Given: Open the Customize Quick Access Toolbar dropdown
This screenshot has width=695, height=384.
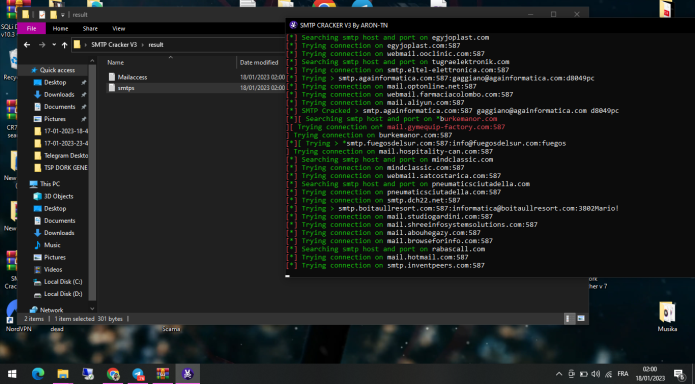Looking at the screenshot, I should [62, 15].
